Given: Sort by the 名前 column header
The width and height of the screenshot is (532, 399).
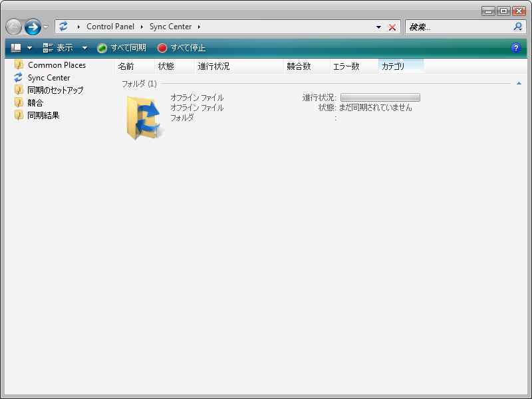Looking at the screenshot, I should tap(135, 66).
